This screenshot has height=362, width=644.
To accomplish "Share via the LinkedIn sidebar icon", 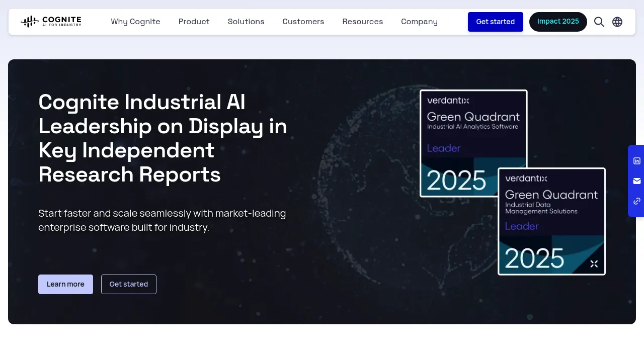I will coord(637,161).
